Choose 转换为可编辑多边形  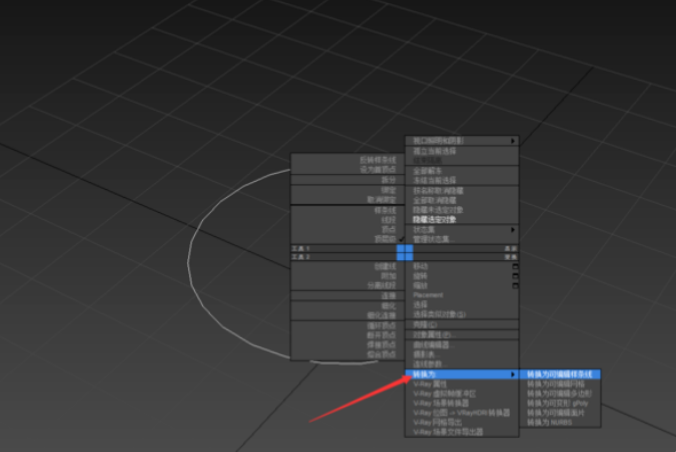pyautogui.click(x=560, y=394)
